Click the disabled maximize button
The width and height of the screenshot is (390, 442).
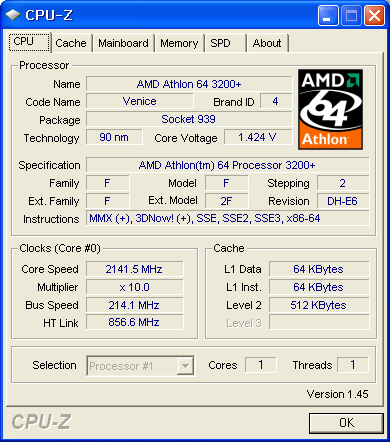tap(351, 16)
